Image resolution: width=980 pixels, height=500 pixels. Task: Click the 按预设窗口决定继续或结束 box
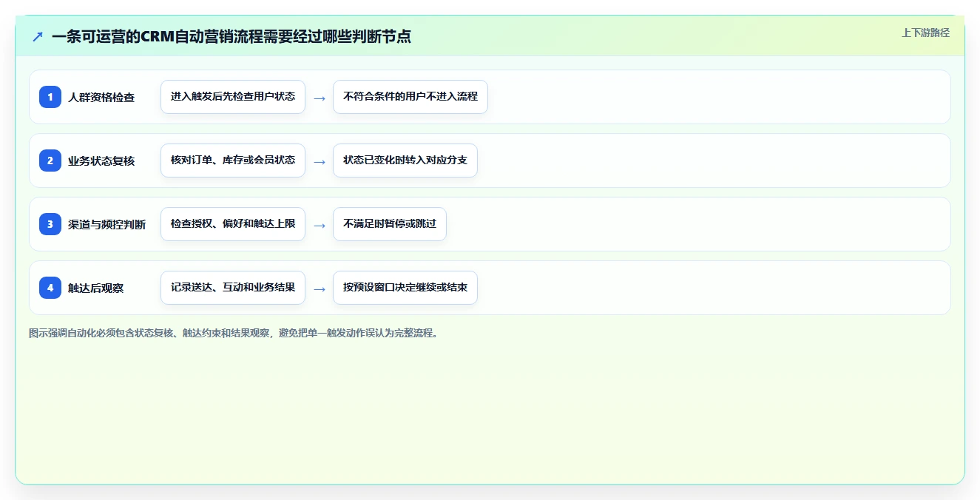coord(405,288)
